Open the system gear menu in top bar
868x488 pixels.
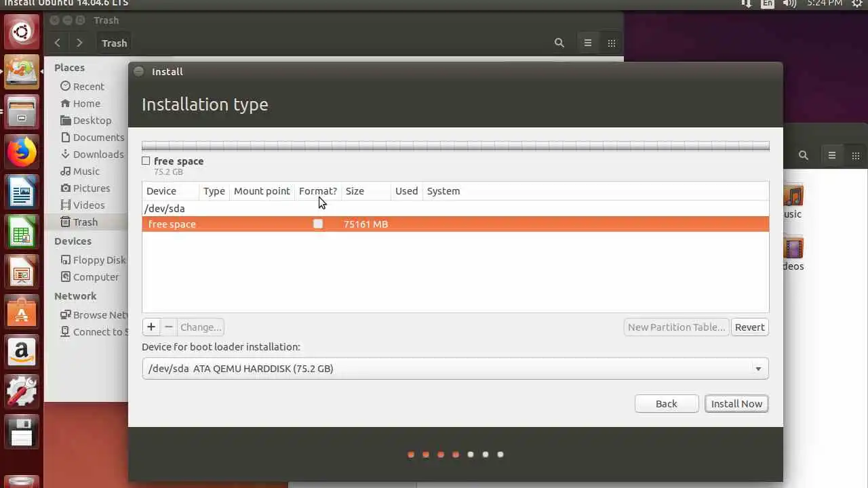[857, 3]
